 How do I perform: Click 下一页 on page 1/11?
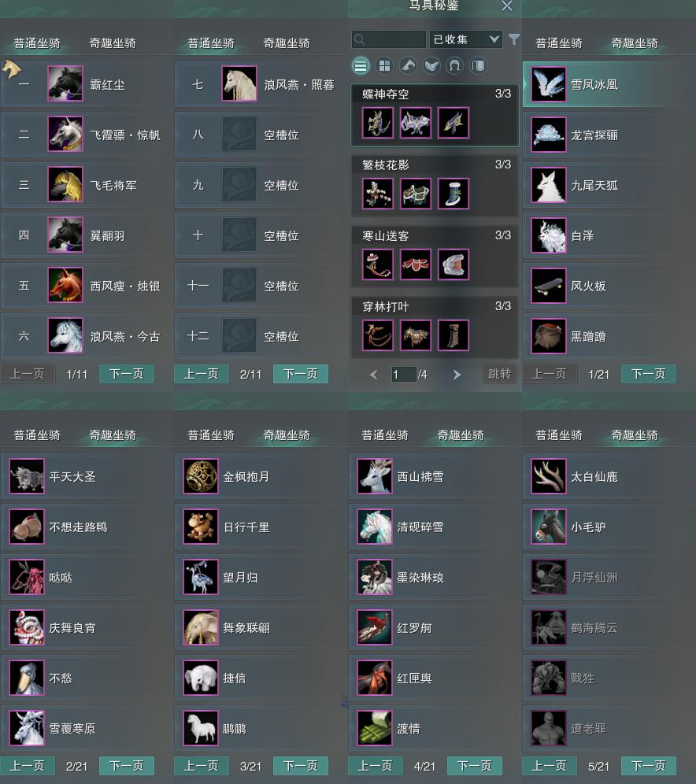click(x=127, y=374)
